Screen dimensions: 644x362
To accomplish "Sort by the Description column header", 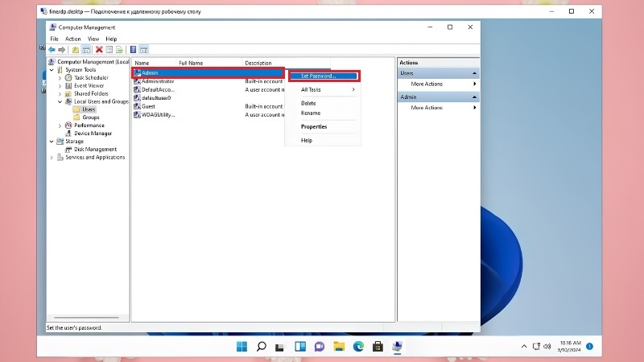I will click(287, 63).
